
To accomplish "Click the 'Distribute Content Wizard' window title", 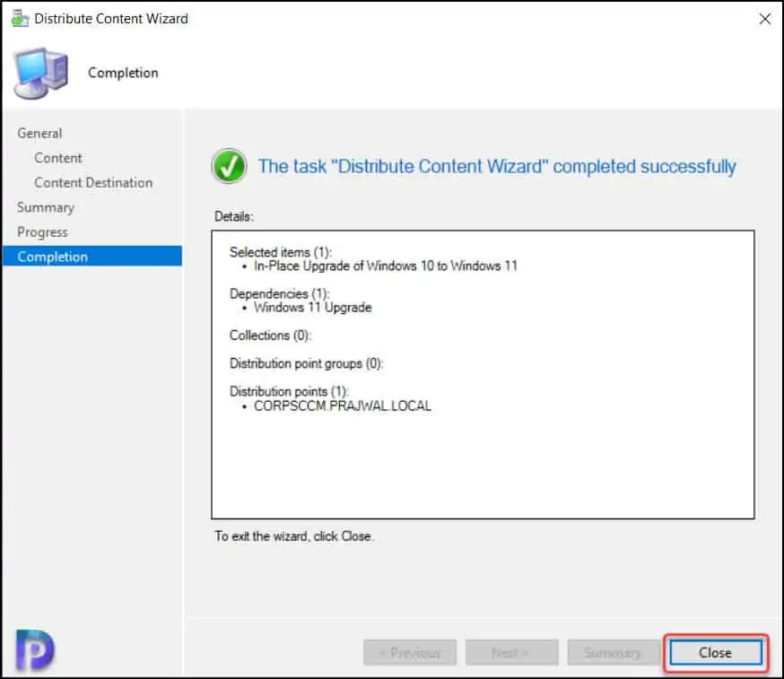I will click(111, 19).
